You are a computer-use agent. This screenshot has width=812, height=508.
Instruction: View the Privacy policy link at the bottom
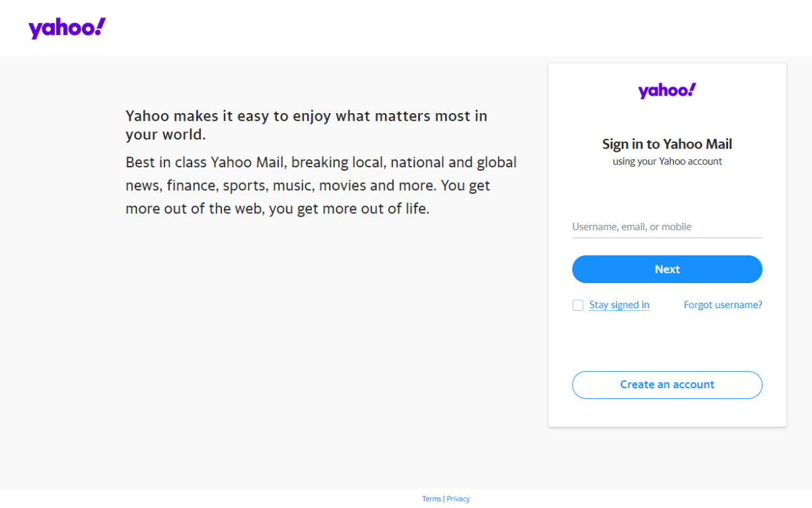click(x=458, y=499)
